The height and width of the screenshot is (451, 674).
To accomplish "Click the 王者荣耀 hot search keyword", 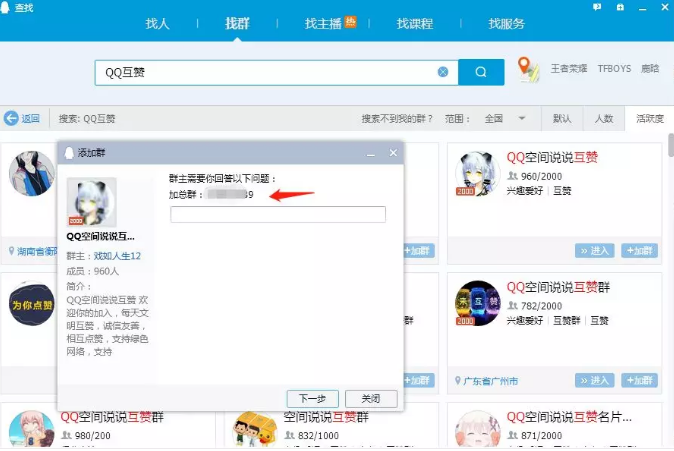I will click(567, 69).
